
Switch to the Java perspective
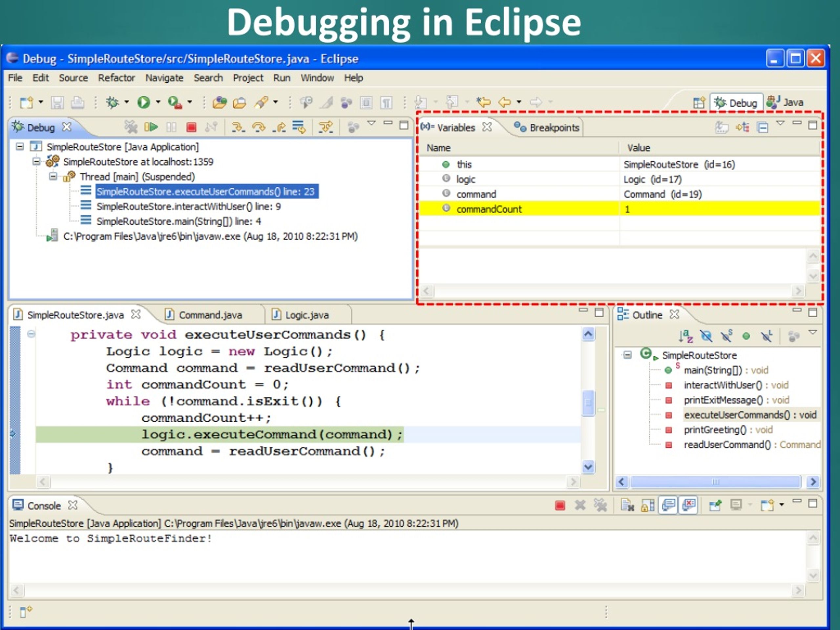click(x=785, y=102)
